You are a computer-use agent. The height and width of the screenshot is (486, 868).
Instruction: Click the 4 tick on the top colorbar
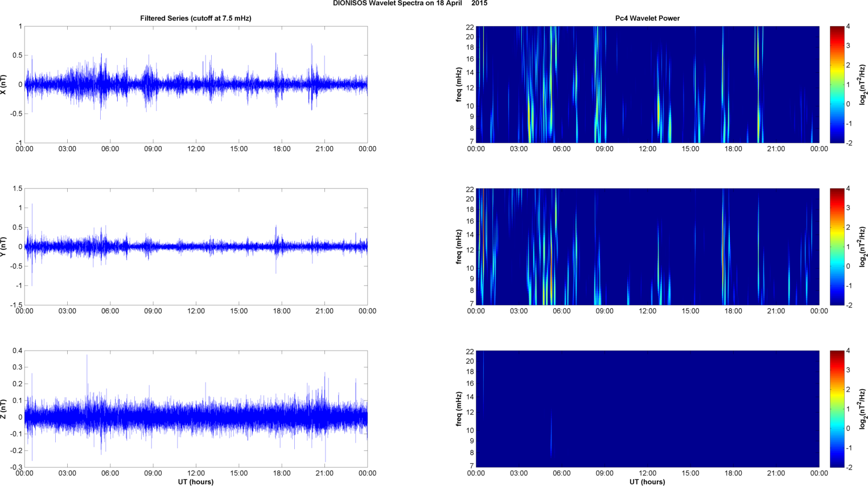849,26
